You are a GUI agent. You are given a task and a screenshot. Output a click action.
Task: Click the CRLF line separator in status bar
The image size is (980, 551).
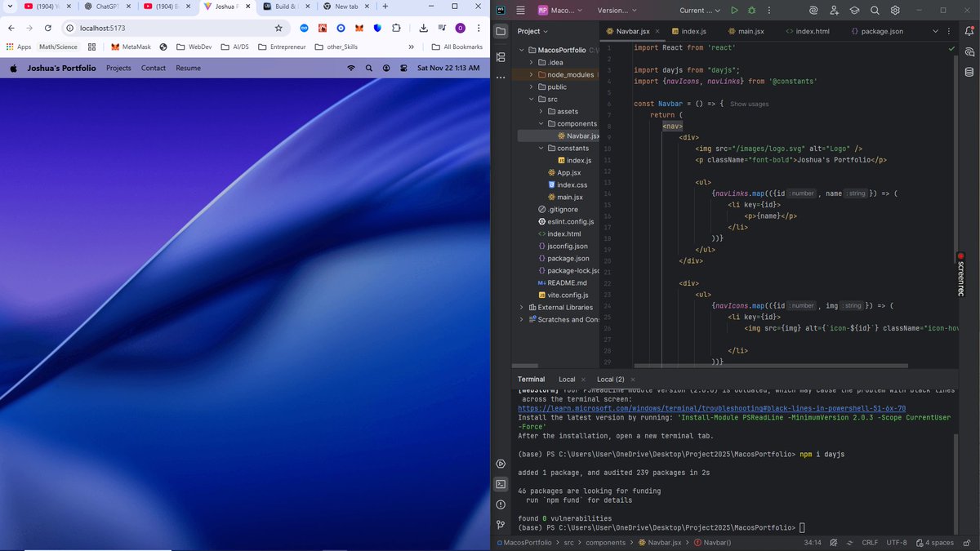coord(870,542)
